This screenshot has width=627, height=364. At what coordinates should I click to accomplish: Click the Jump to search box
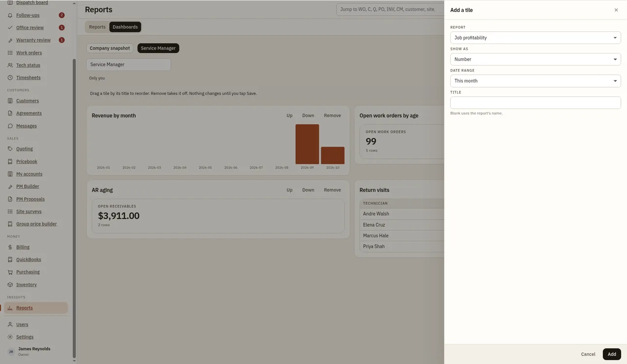[x=390, y=9]
